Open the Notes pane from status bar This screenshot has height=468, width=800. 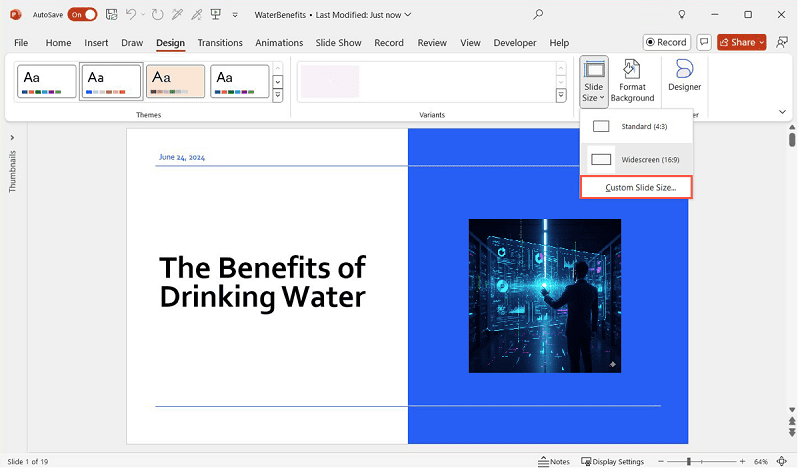[x=554, y=461]
